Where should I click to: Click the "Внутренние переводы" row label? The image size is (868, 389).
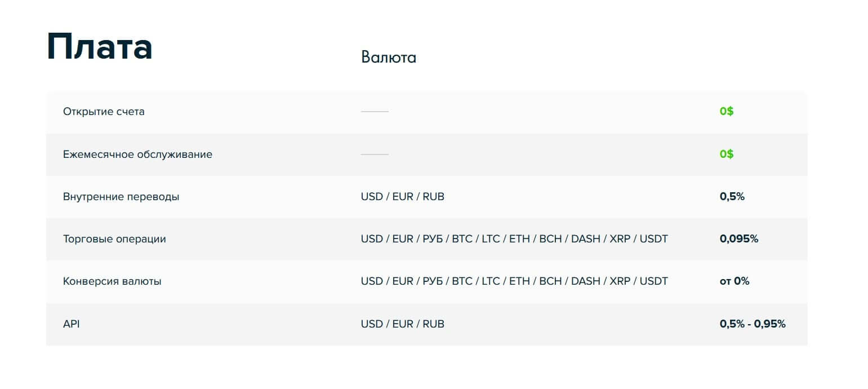click(121, 197)
